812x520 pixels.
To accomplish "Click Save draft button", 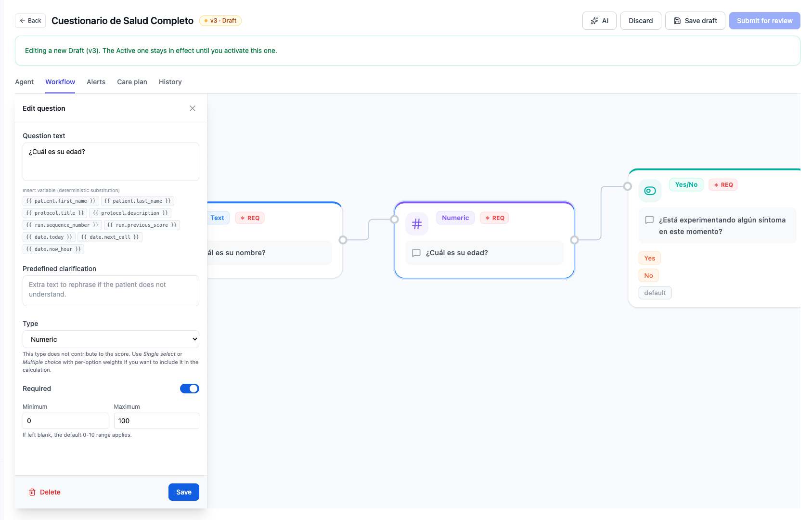I will 695,21.
